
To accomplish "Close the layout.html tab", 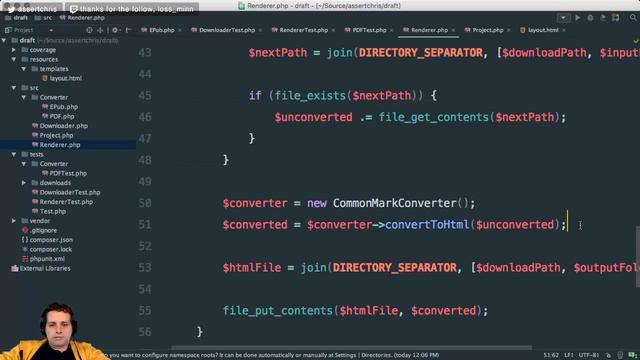I will pyautogui.click(x=564, y=31).
